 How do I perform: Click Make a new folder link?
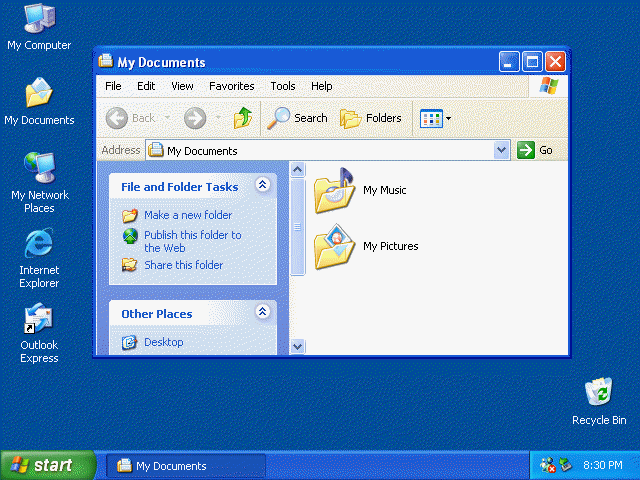(188, 215)
